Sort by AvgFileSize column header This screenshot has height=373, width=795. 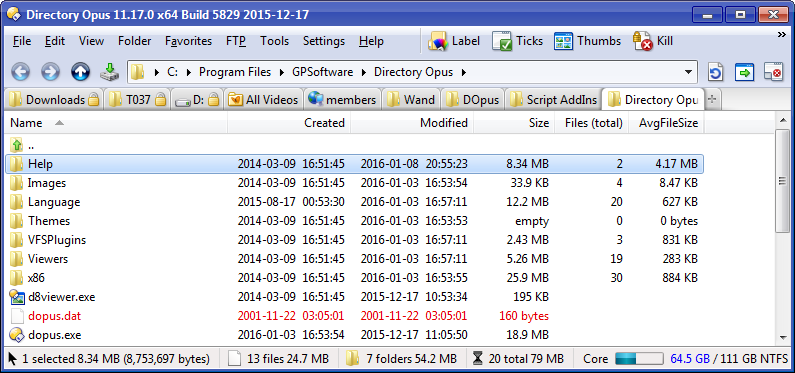666,123
